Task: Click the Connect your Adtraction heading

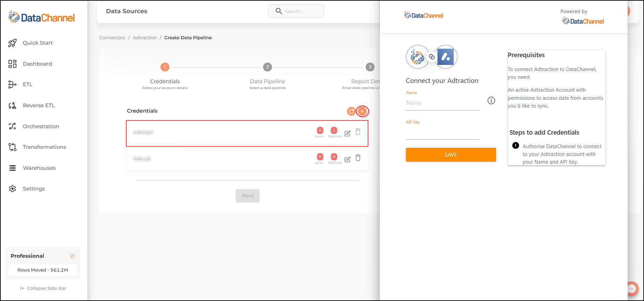Action: click(442, 80)
